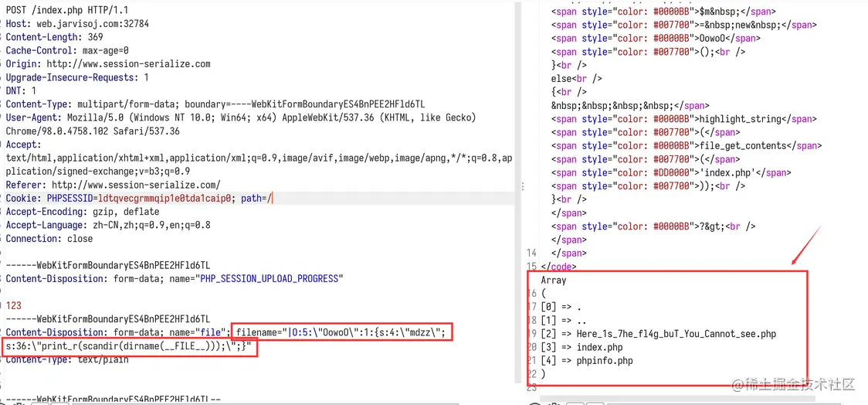868x405 pixels.
Task: Select the &nbsp;&nbsp;&nbsp;&nbsp;</span> line
Action: (x=630, y=105)
